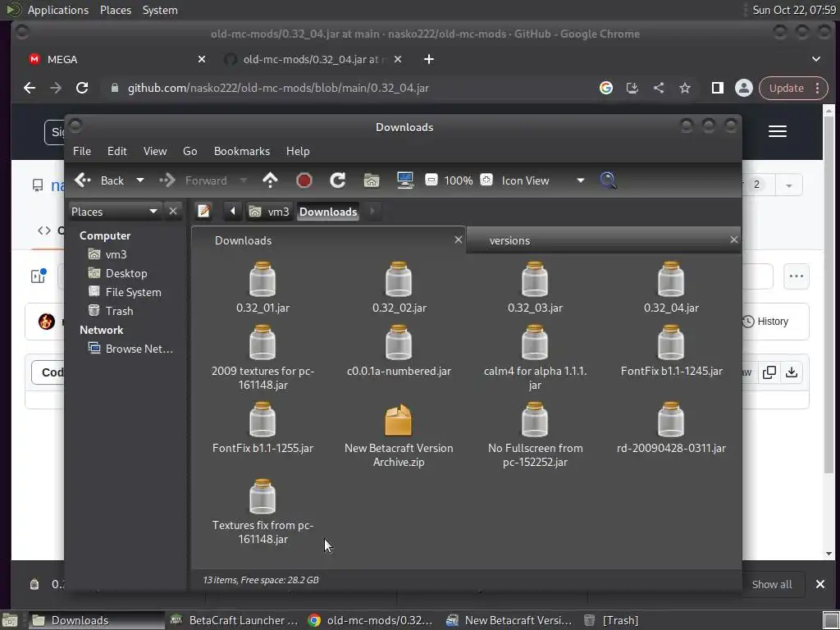This screenshot has height=630, width=840.
Task: Switch to the versions tab
Action: point(595,240)
